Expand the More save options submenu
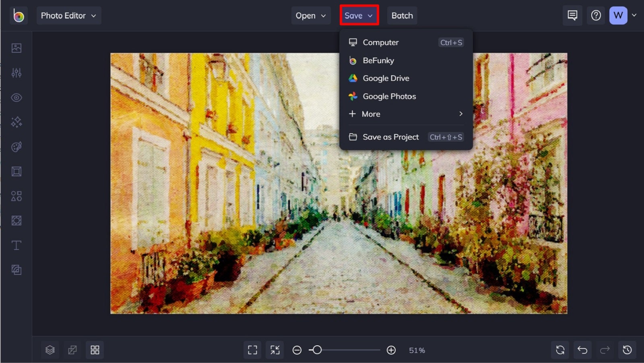644x363 pixels. click(x=405, y=114)
